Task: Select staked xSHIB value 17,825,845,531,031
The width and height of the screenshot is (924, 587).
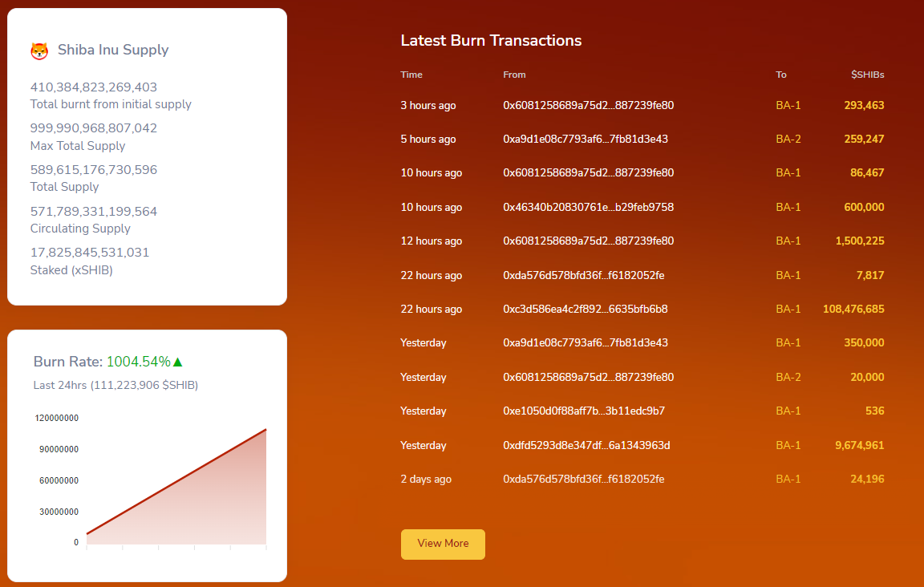Action: [x=90, y=253]
